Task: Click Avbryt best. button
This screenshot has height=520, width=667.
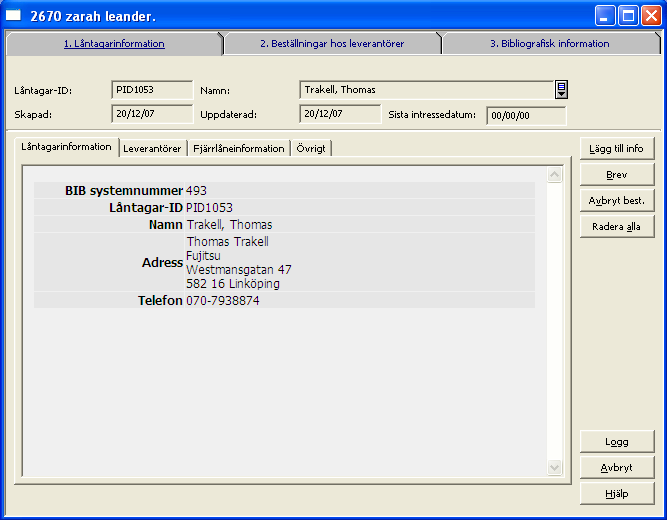Action: click(616, 200)
